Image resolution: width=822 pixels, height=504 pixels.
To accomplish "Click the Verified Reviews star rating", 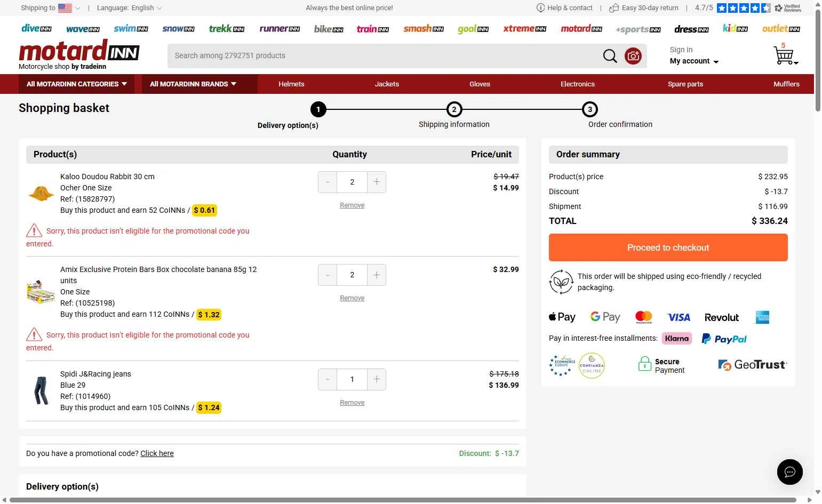I will tap(744, 8).
